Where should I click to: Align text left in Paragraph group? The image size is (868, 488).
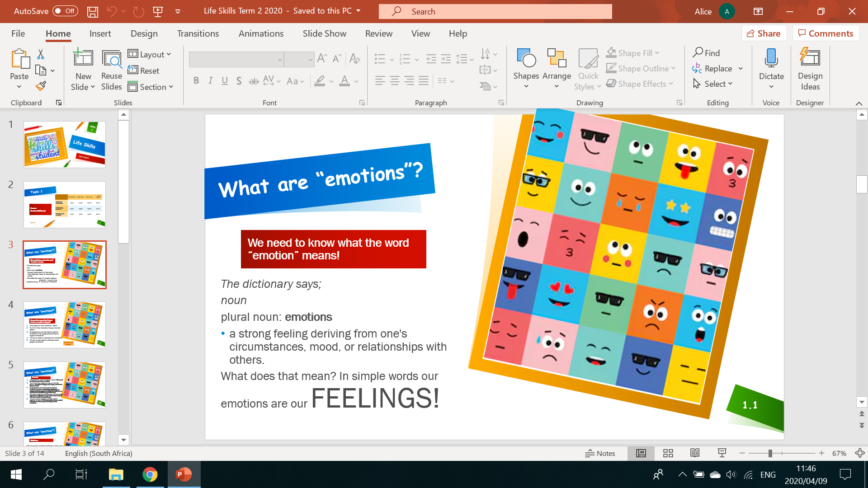tap(380, 81)
